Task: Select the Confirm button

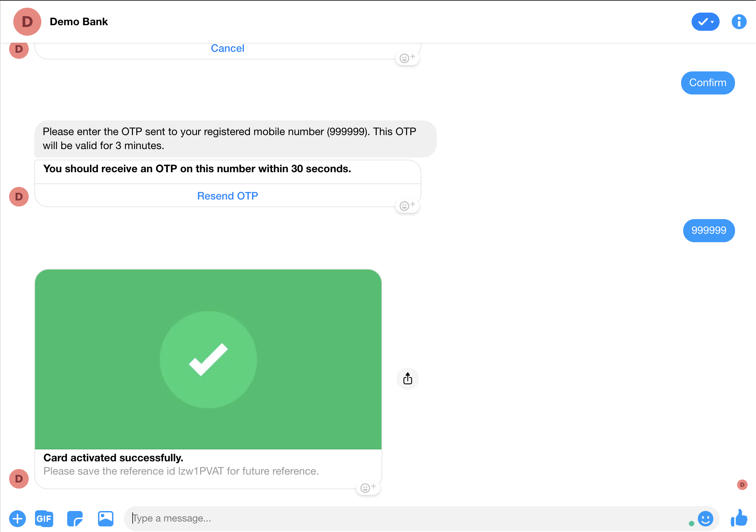Action: (x=708, y=82)
